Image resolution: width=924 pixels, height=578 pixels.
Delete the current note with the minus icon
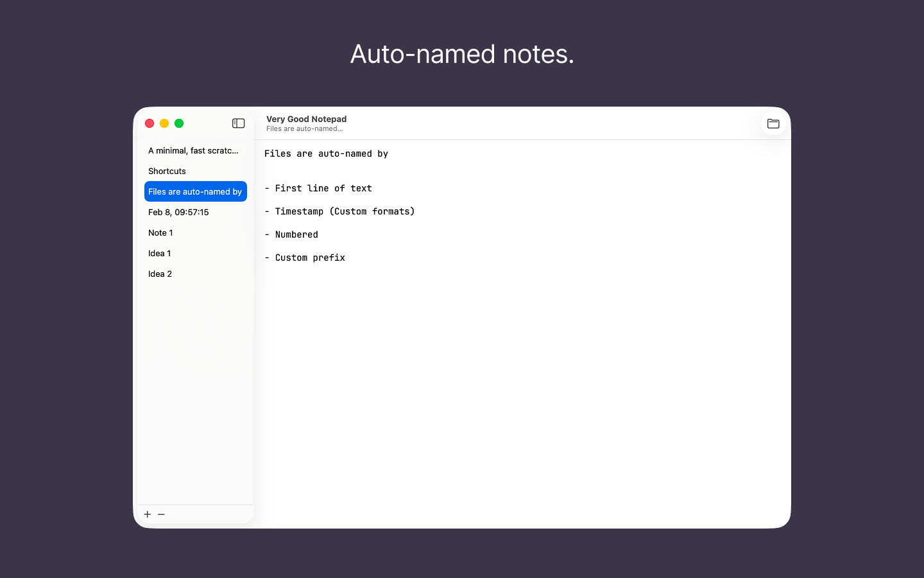click(160, 514)
